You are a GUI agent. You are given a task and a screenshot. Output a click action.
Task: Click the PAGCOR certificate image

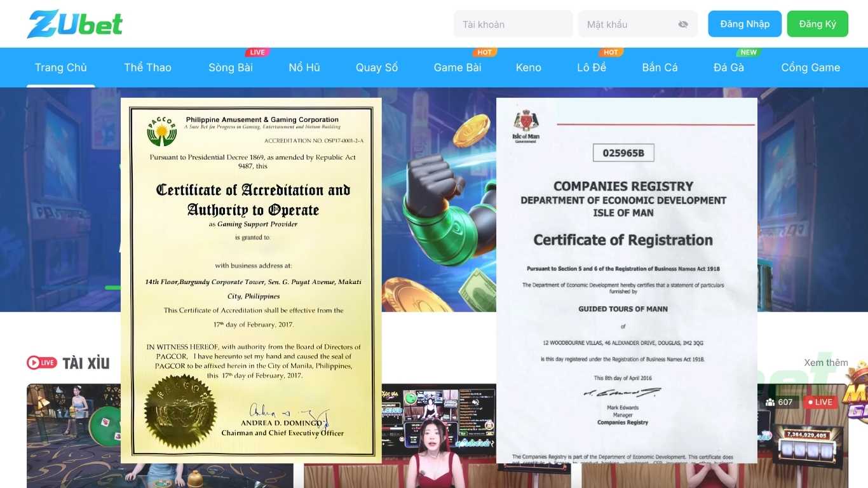pyautogui.click(x=251, y=280)
